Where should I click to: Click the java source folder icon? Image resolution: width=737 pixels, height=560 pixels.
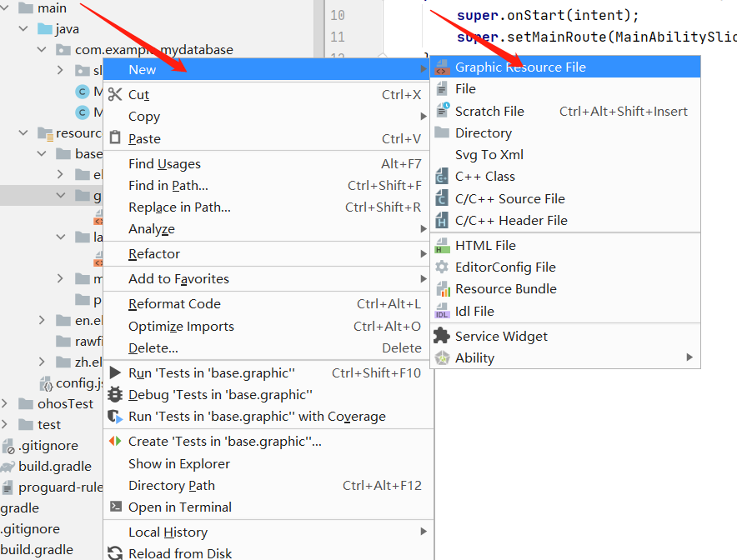coord(45,28)
